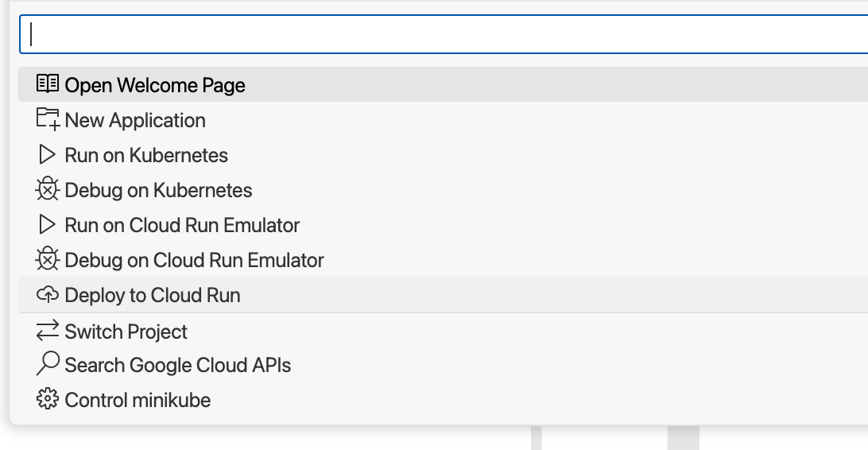
Task: Select Search Google Cloud APIs
Action: point(443,365)
